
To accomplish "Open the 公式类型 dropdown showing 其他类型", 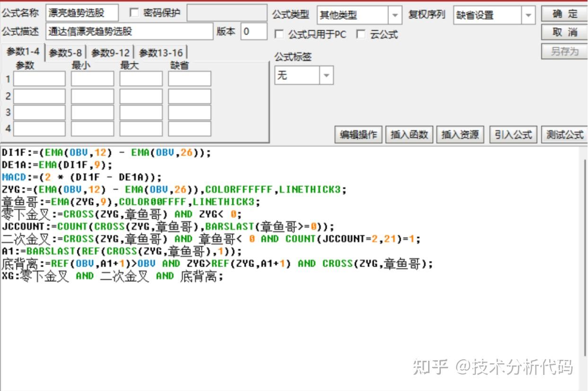I will click(360, 15).
